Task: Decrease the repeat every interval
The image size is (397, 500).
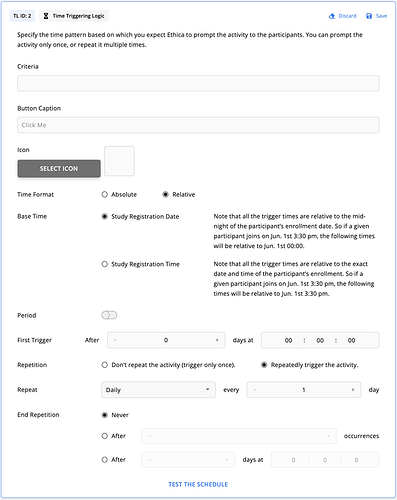Action: point(255,390)
